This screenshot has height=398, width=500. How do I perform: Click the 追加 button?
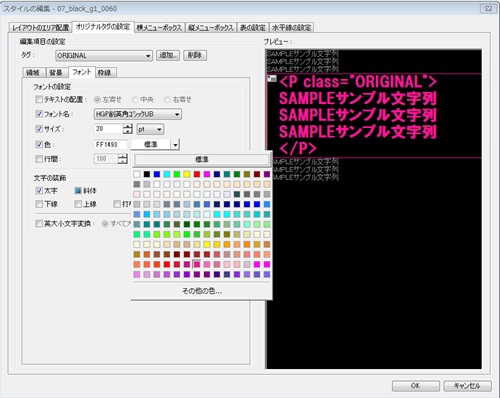click(x=168, y=55)
